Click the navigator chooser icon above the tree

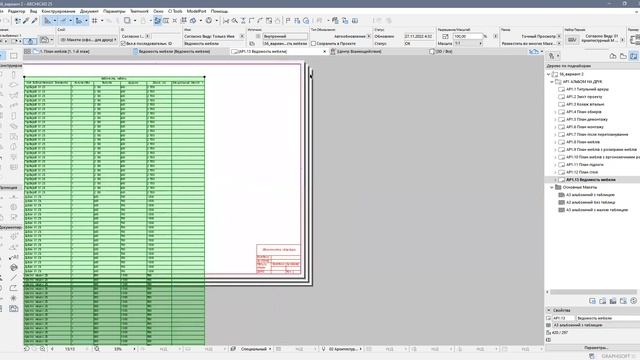[552, 56]
